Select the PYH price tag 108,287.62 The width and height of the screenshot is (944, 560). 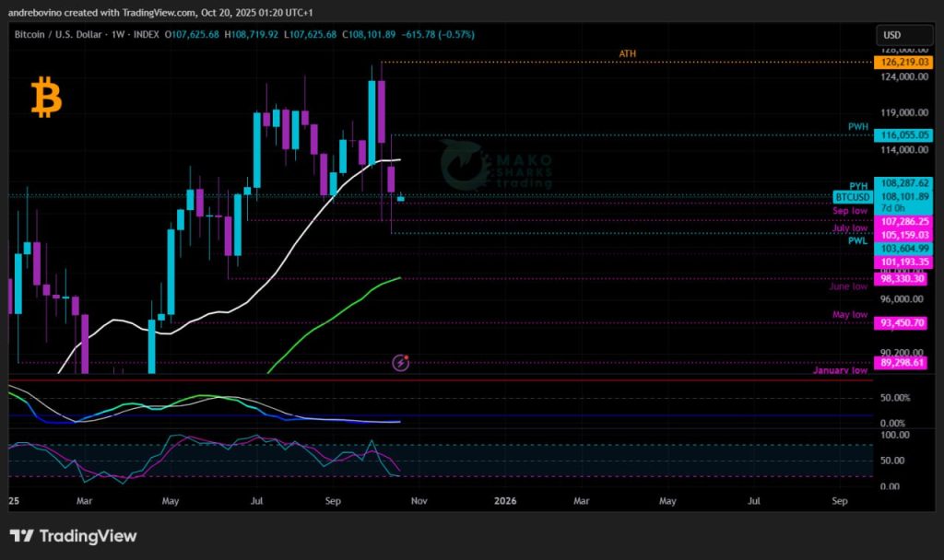tap(903, 183)
